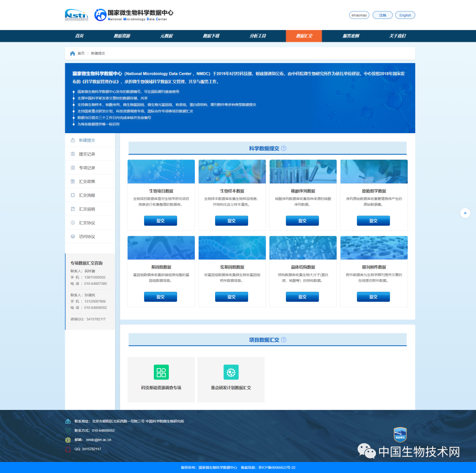The height and width of the screenshot is (473, 476).
Task: Click the 核酸序列数据 card image
Action: tap(303, 172)
